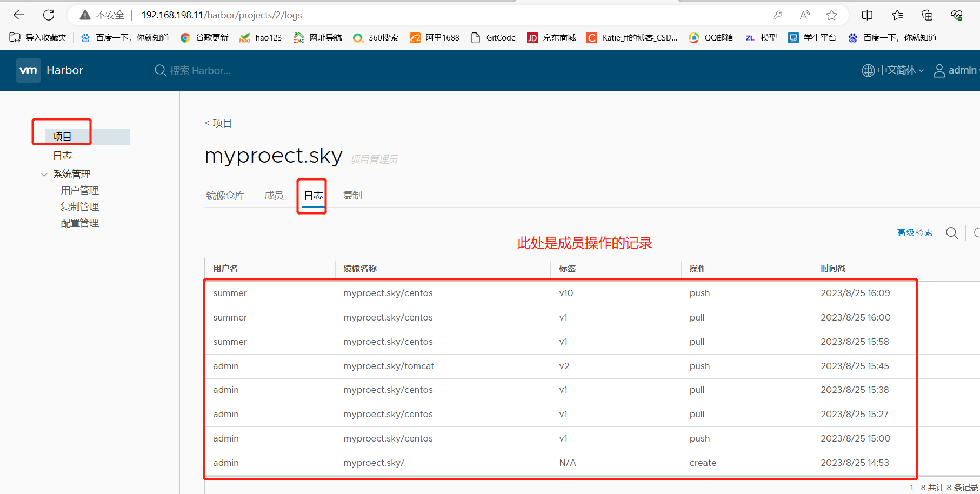Image resolution: width=980 pixels, height=494 pixels.
Task: Click the Harbor vm logo
Action: 28,70
